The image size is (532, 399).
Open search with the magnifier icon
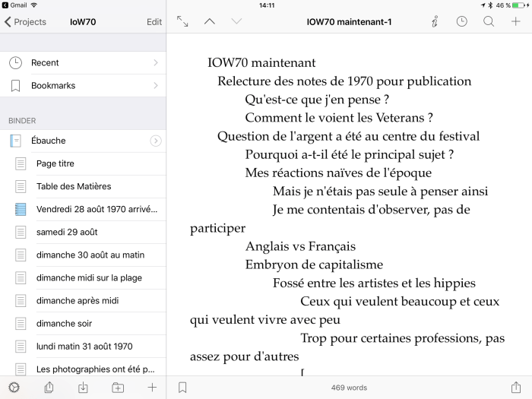tap(489, 22)
